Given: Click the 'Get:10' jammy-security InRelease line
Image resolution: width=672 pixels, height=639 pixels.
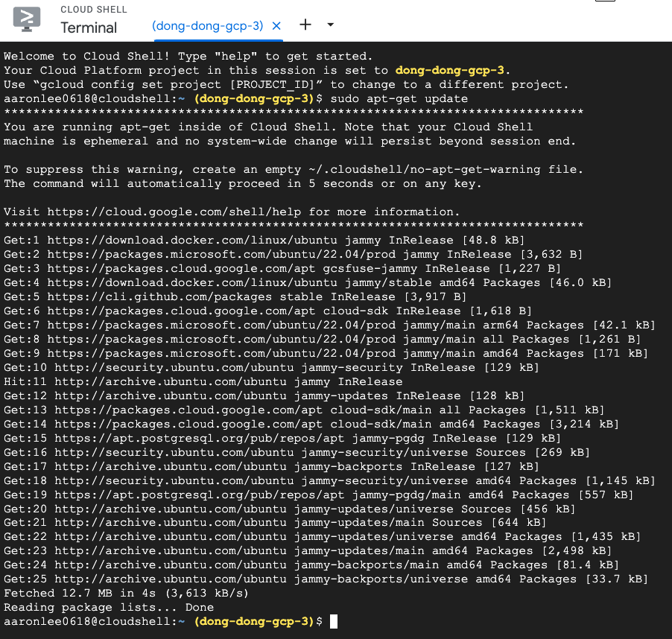Looking at the screenshot, I should click(271, 367).
